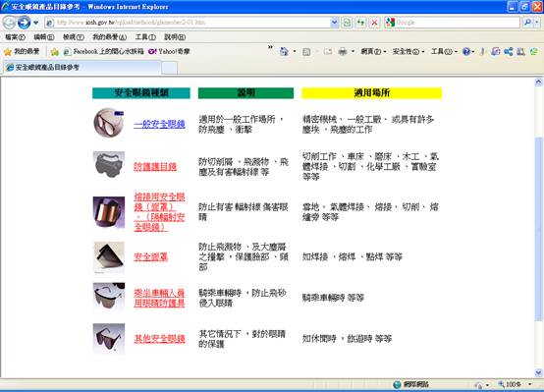
Task: Open the Home button dropdown arrow
Action: pos(295,52)
